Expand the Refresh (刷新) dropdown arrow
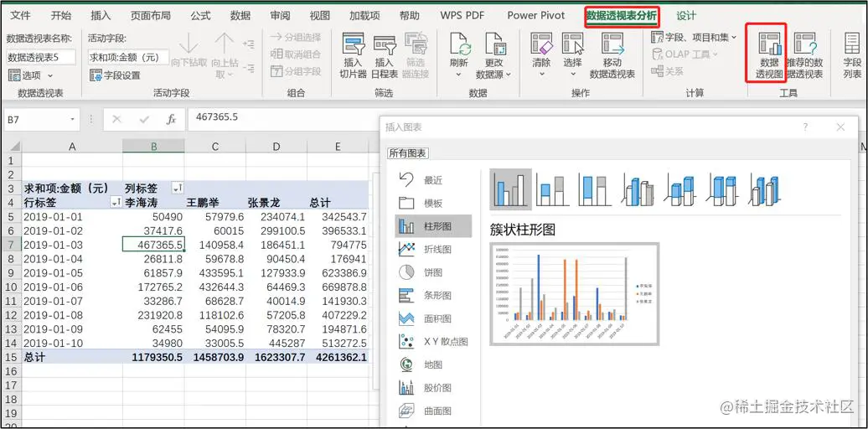Image resolution: width=868 pixels, height=429 pixels. click(459, 74)
